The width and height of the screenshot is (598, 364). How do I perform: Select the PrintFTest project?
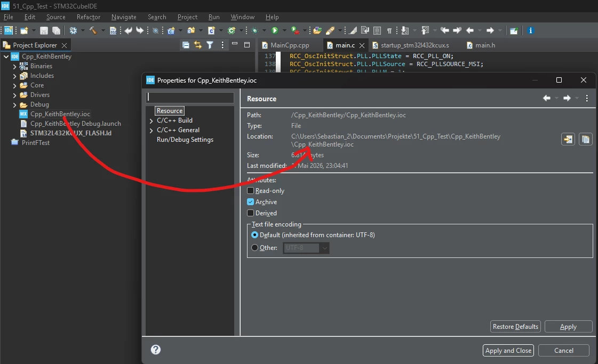tap(35, 142)
